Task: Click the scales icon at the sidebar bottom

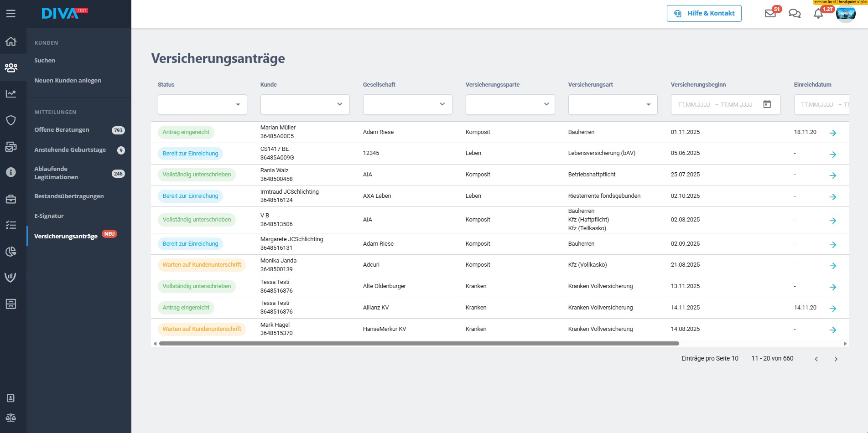Action: pyautogui.click(x=11, y=418)
